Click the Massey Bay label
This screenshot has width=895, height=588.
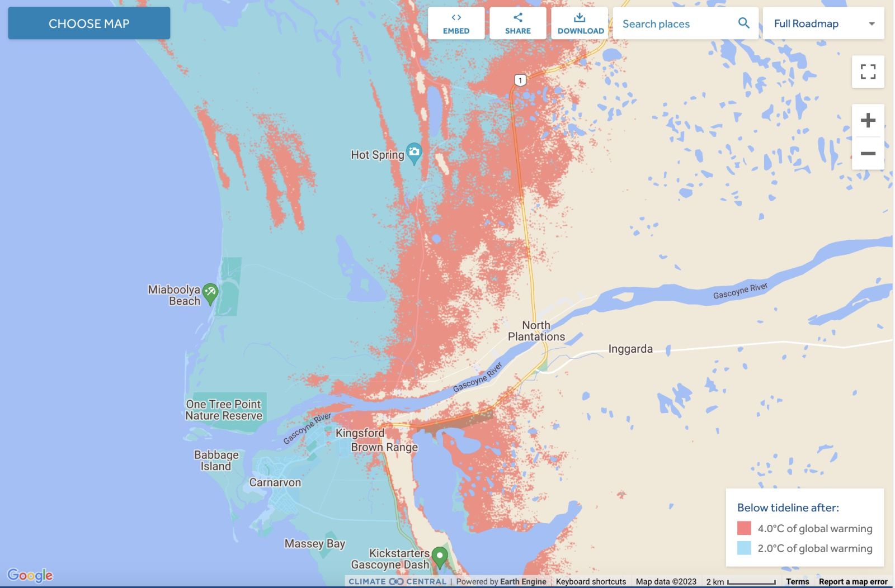click(315, 543)
